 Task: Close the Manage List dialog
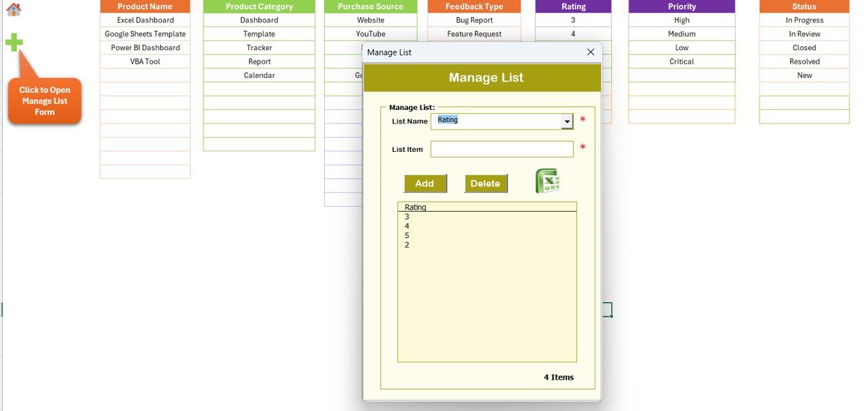pyautogui.click(x=590, y=52)
